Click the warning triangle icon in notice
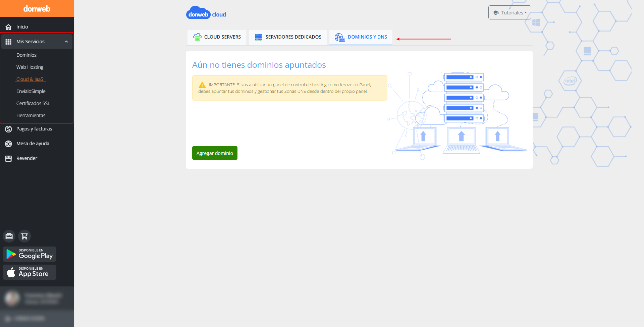Viewport: 644px width, 327px height. pos(202,85)
